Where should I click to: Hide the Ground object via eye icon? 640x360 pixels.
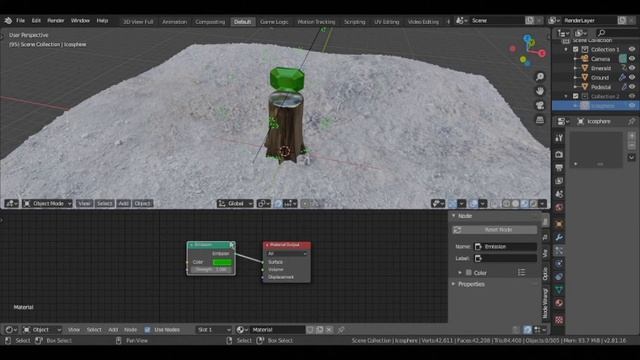[632, 78]
